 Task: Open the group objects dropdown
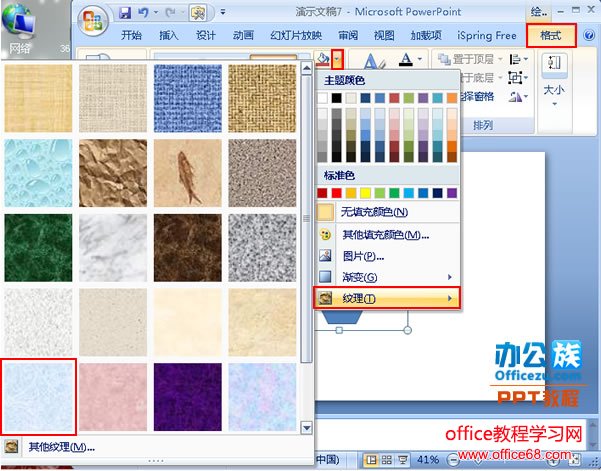[x=518, y=78]
